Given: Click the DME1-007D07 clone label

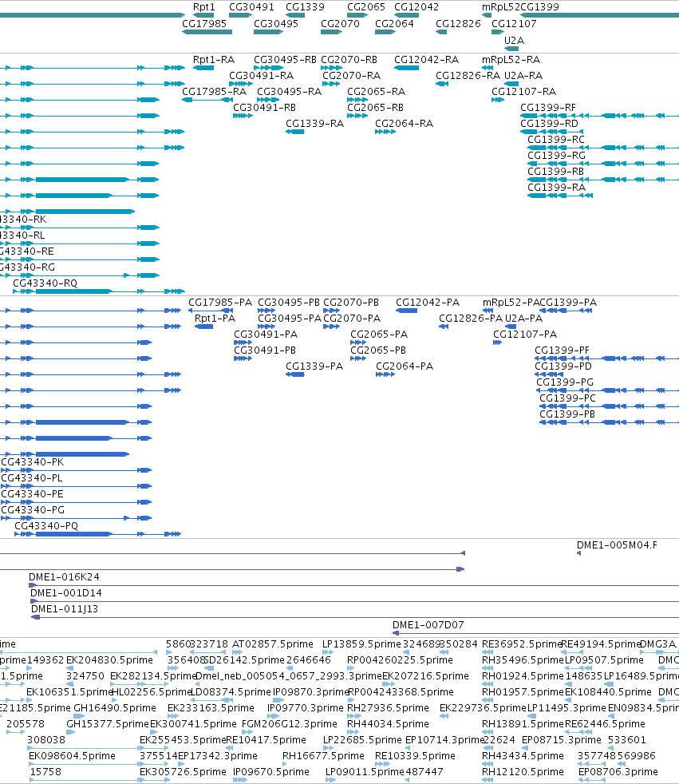Looking at the screenshot, I should (428, 625).
